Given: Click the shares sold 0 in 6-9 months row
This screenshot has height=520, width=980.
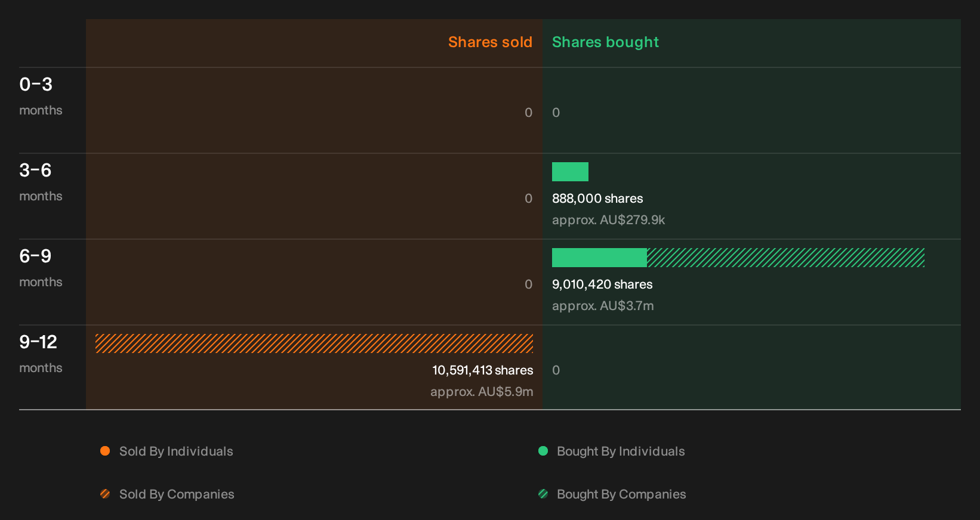Looking at the screenshot, I should click(x=528, y=284).
